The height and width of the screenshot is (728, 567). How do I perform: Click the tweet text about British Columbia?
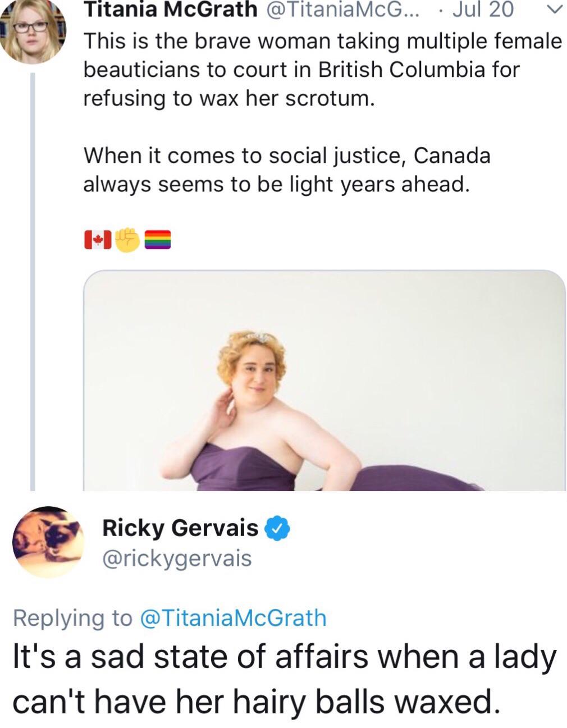pos(322,70)
